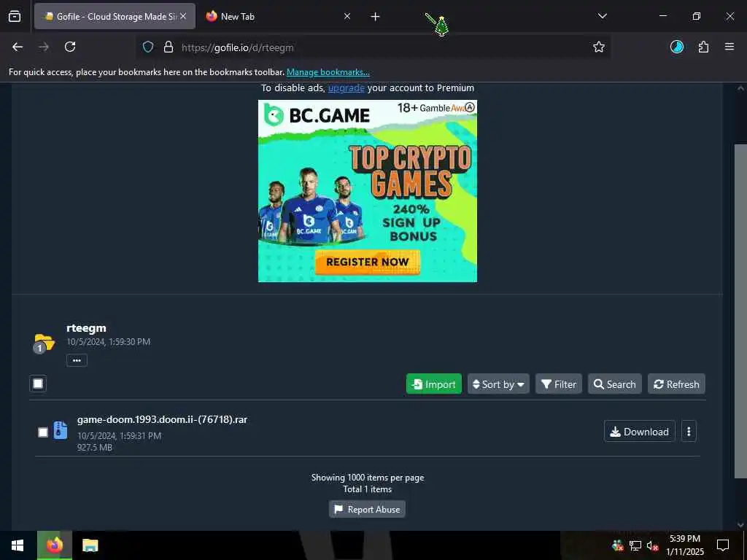Download the game-doom rar file
The image size is (747, 560).
[x=639, y=432]
